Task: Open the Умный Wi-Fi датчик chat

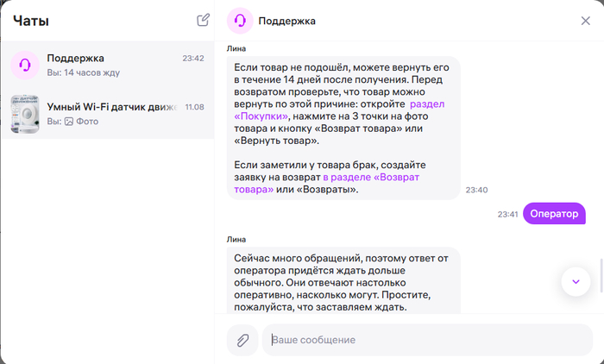Action: 108,114
